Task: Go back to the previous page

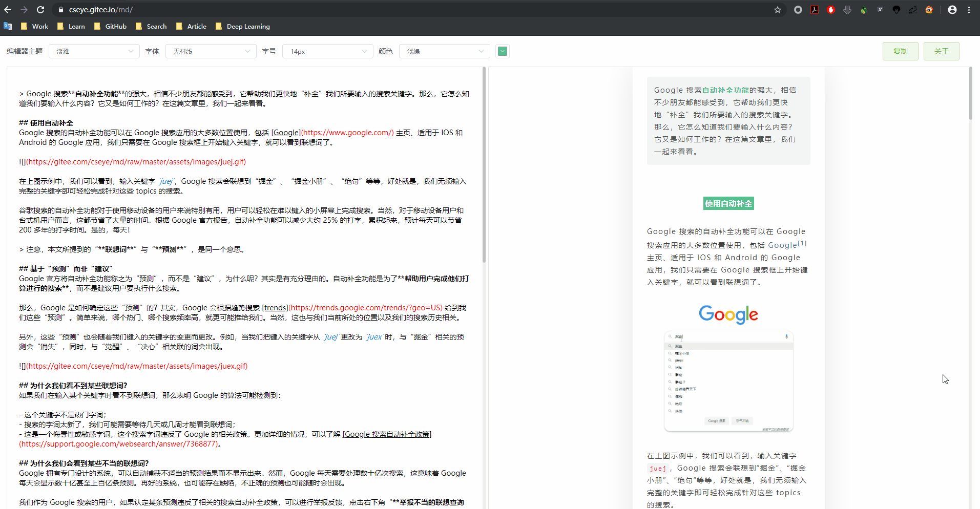Action: pyautogui.click(x=8, y=10)
